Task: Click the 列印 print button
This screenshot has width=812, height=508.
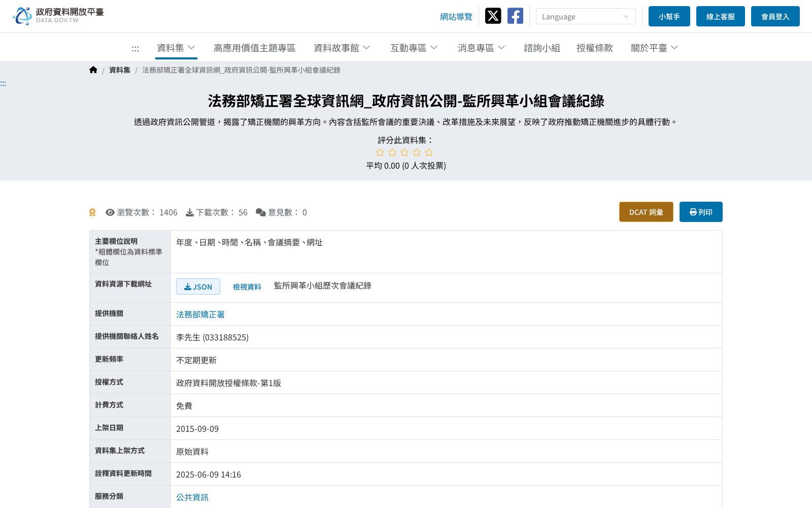Action: click(x=701, y=212)
